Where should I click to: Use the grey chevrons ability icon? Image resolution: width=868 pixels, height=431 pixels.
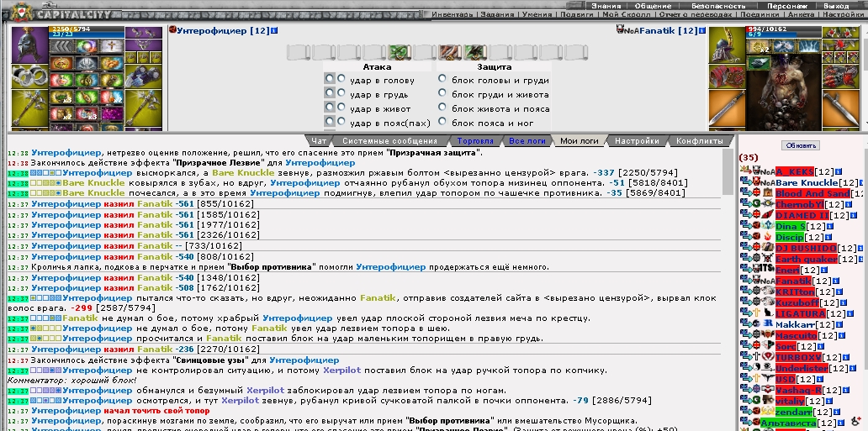click(x=61, y=46)
